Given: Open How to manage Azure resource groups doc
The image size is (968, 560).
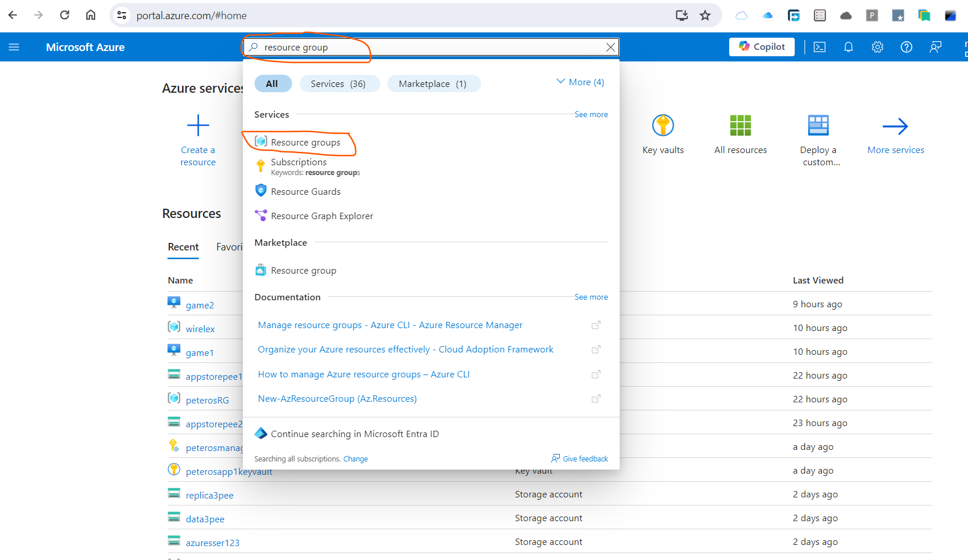Looking at the screenshot, I should click(364, 374).
